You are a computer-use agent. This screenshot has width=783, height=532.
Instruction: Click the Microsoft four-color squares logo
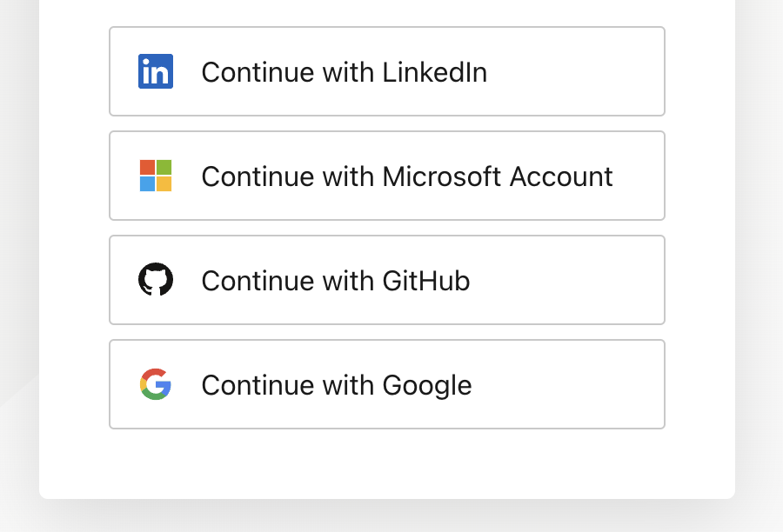(x=156, y=176)
